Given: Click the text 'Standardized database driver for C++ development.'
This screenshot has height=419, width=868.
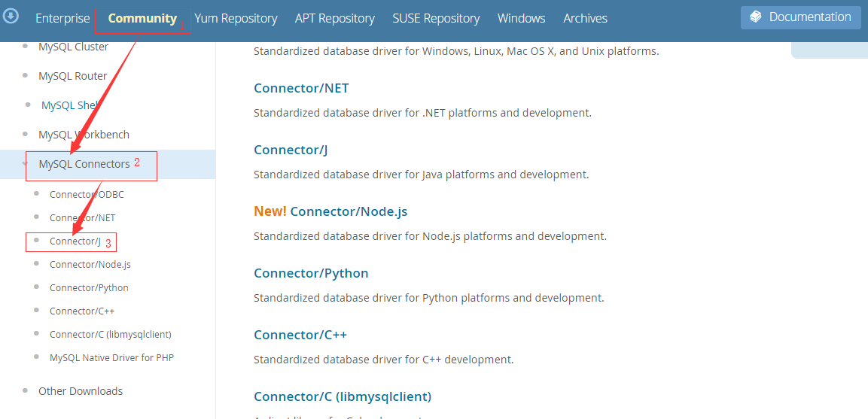Looking at the screenshot, I should (x=384, y=360).
